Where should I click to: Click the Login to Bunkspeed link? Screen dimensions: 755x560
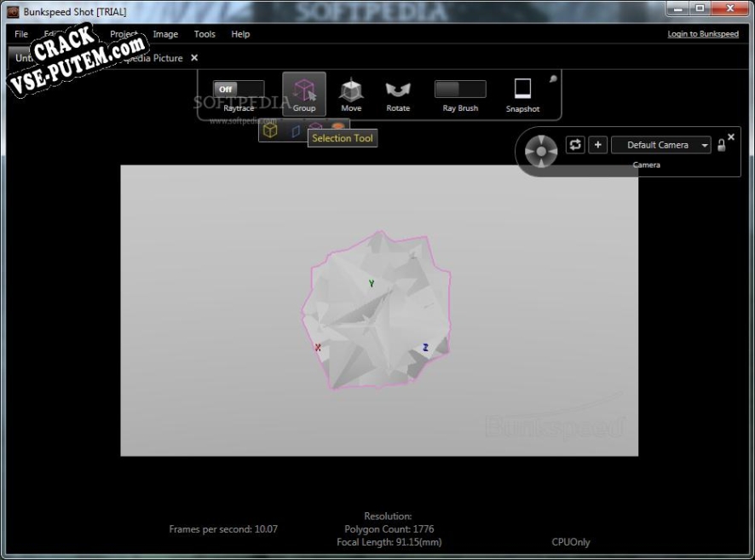tap(702, 34)
